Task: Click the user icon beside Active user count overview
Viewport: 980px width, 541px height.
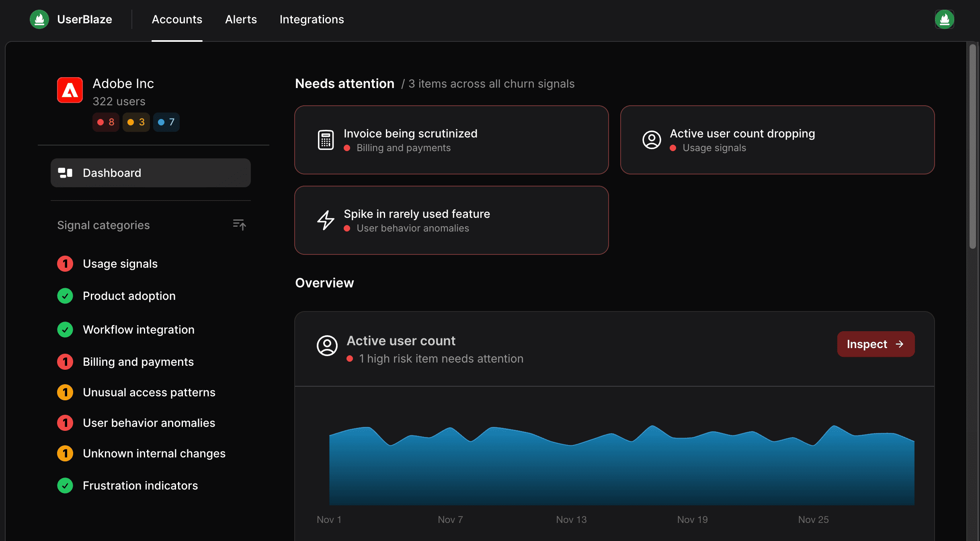Action: [327, 346]
